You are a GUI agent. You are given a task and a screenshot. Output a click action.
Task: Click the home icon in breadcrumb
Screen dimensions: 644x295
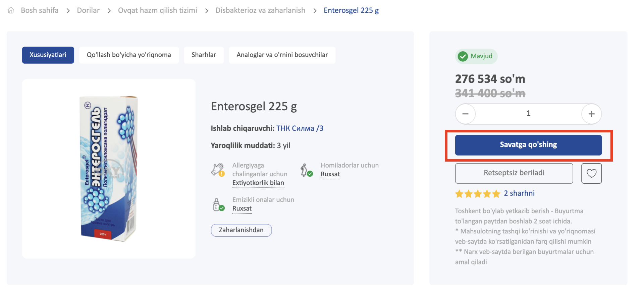click(x=11, y=10)
